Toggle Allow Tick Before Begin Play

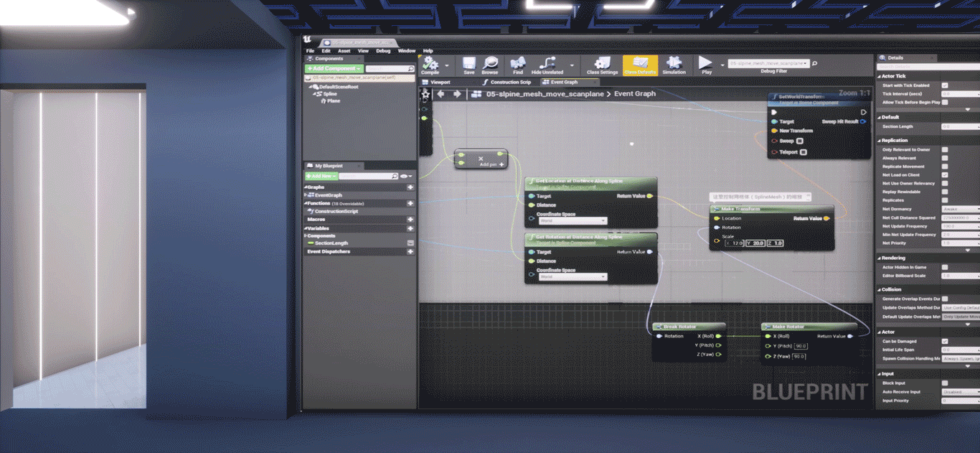tap(945, 102)
